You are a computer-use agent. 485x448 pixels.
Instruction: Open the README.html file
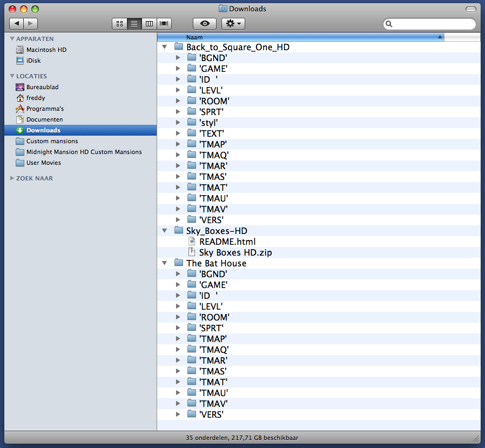[x=227, y=242]
